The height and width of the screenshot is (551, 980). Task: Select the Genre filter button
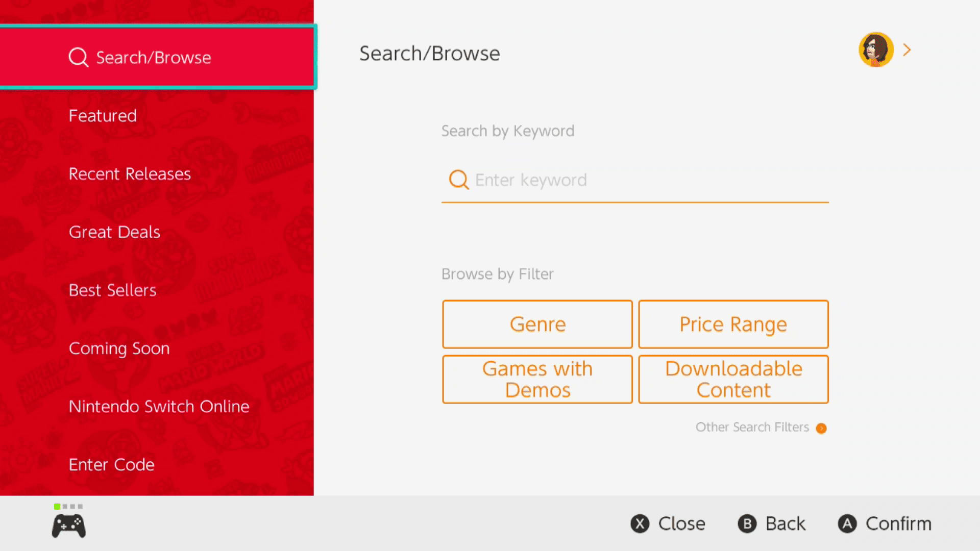pyautogui.click(x=537, y=323)
